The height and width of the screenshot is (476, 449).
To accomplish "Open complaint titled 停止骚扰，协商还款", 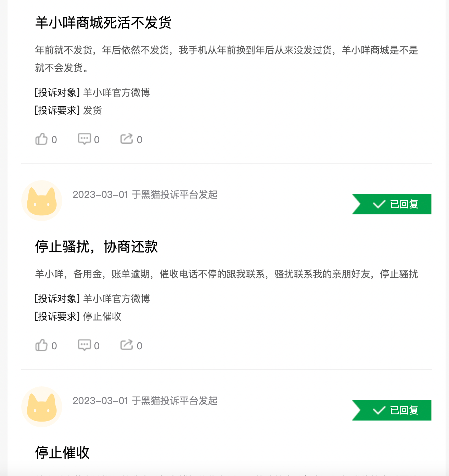I will pos(96,247).
